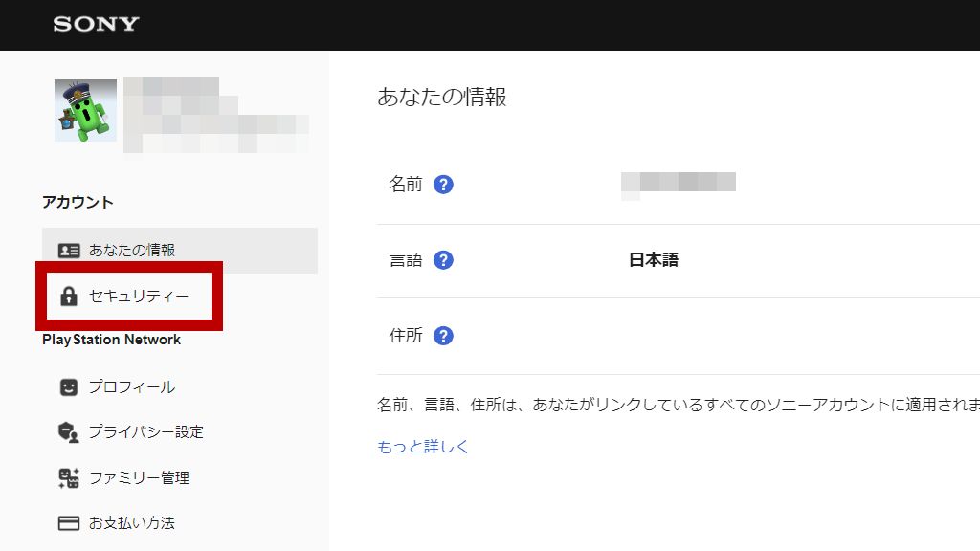Viewport: 980px width, 551px height.
Task: Open the セキュリティー menu item
Action: [x=139, y=297]
